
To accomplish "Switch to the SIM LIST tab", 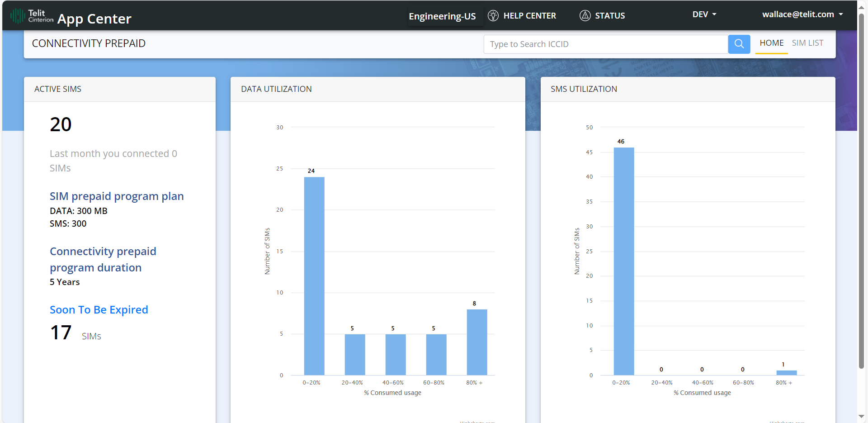I will (x=807, y=43).
